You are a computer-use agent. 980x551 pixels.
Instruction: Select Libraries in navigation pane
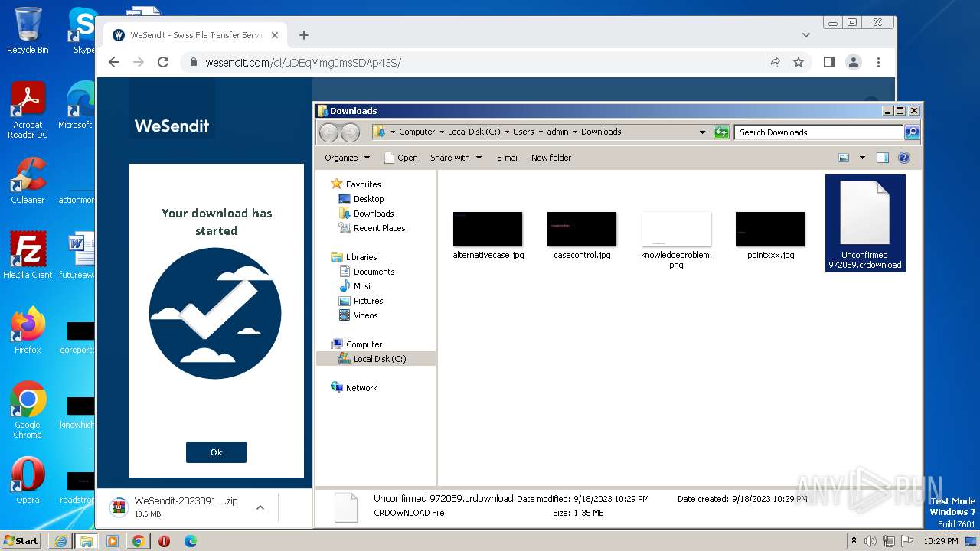tap(361, 257)
